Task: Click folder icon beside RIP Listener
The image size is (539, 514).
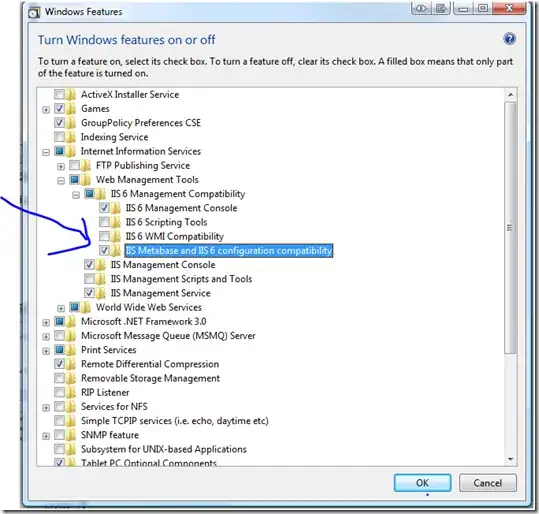Action: coord(71,393)
